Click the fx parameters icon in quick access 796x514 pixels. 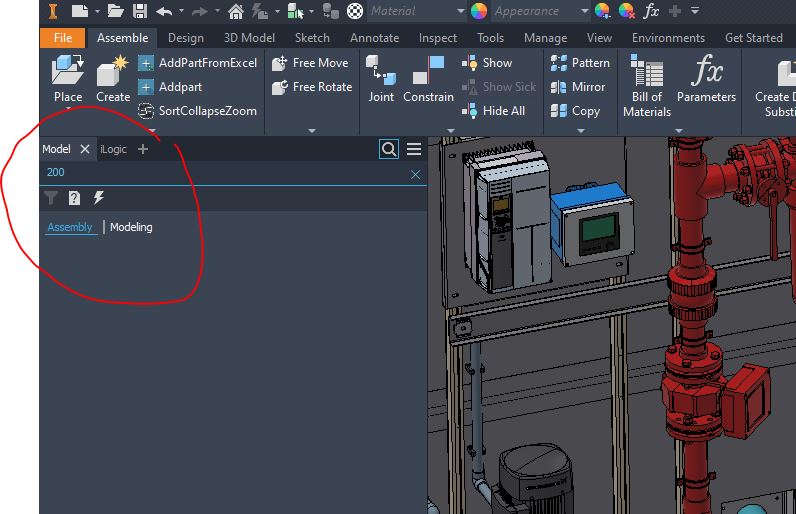pos(651,11)
